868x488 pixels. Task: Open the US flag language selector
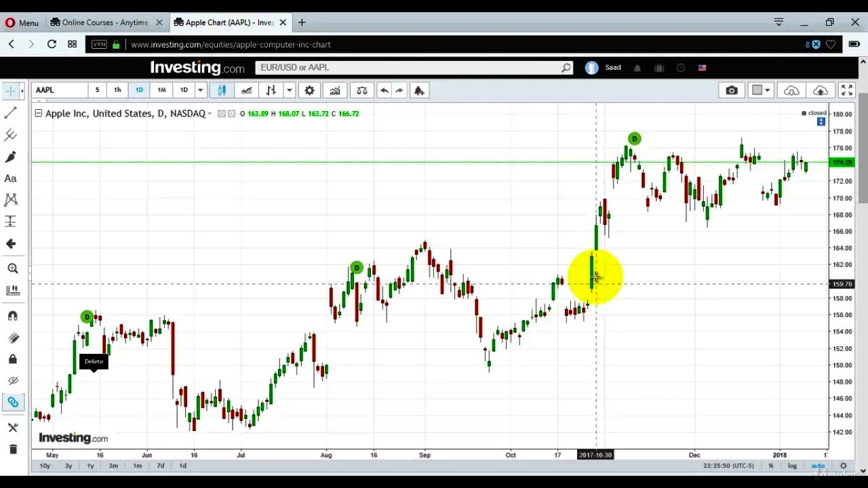702,68
